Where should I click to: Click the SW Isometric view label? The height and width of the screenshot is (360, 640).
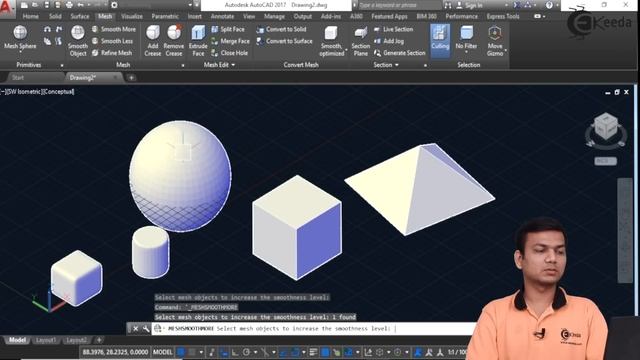click(x=23, y=92)
